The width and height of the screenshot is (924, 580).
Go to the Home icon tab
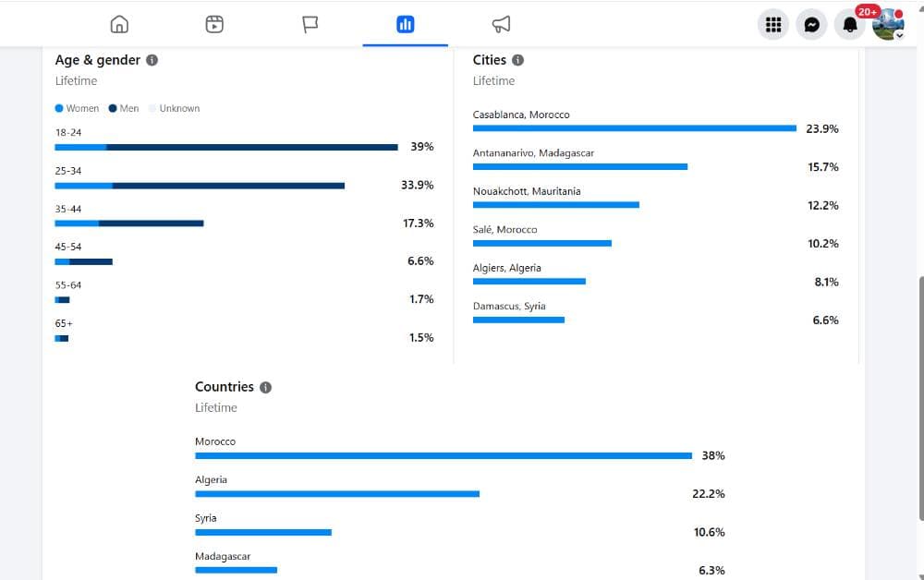[119, 24]
